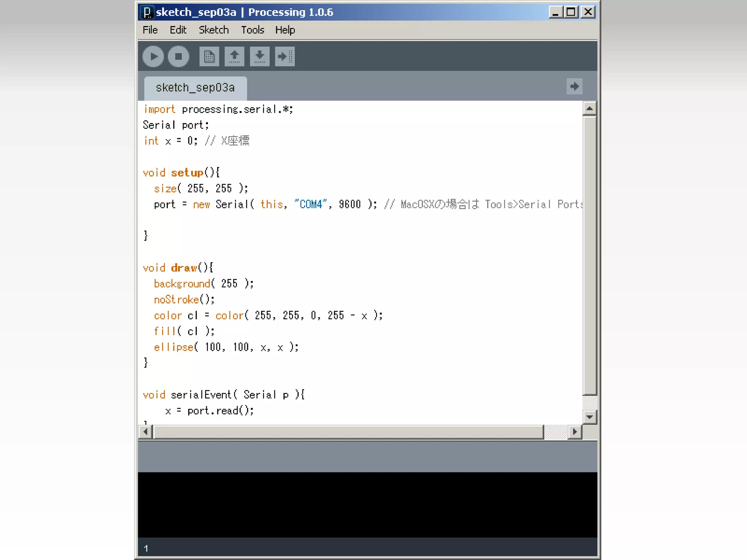Viewport: 747px width, 560px height.
Task: Click the Save sketch down-arrow icon
Action: [259, 57]
